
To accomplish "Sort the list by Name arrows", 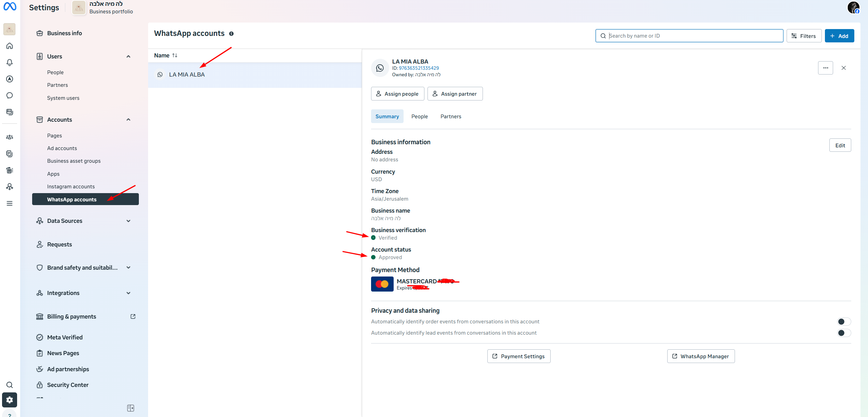I will pos(175,55).
